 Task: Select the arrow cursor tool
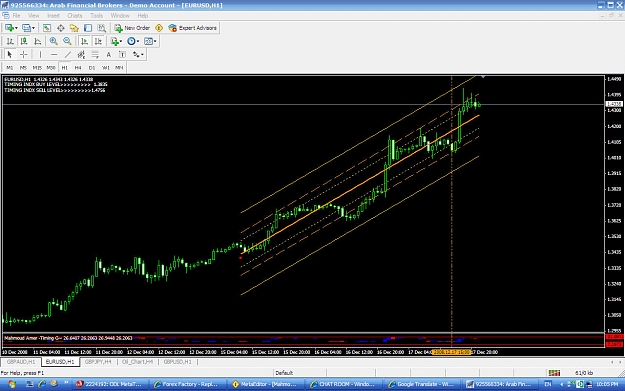[x=10, y=55]
